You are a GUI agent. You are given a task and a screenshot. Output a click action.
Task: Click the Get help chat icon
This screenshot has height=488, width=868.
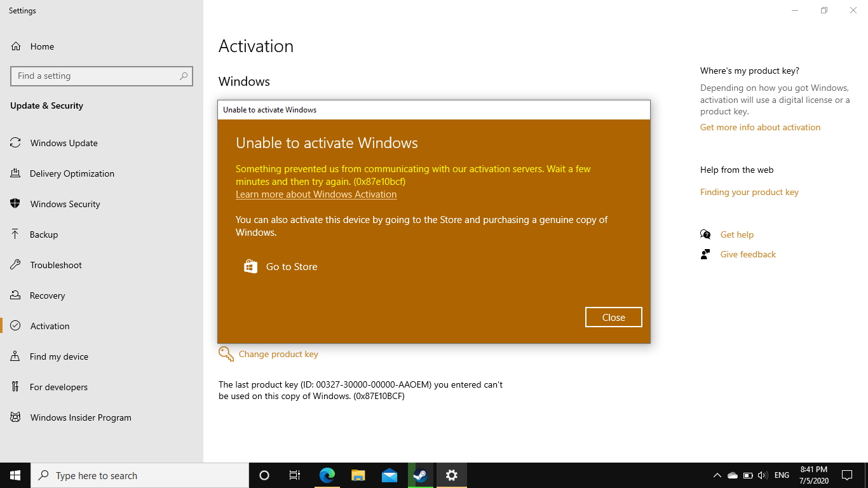pos(705,234)
